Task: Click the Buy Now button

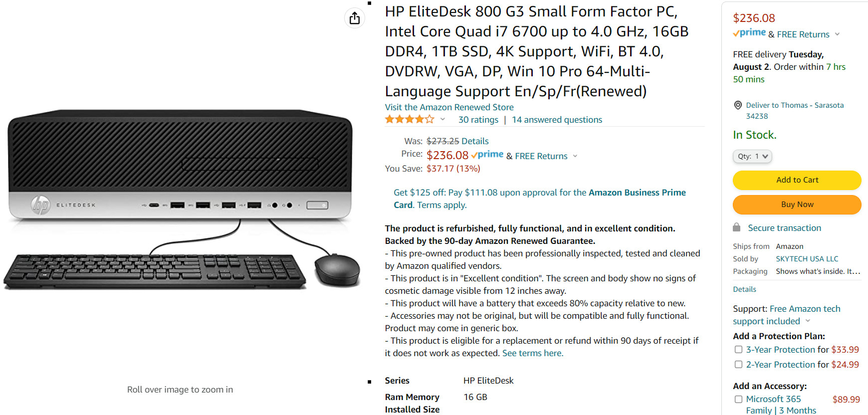Action: (x=797, y=205)
